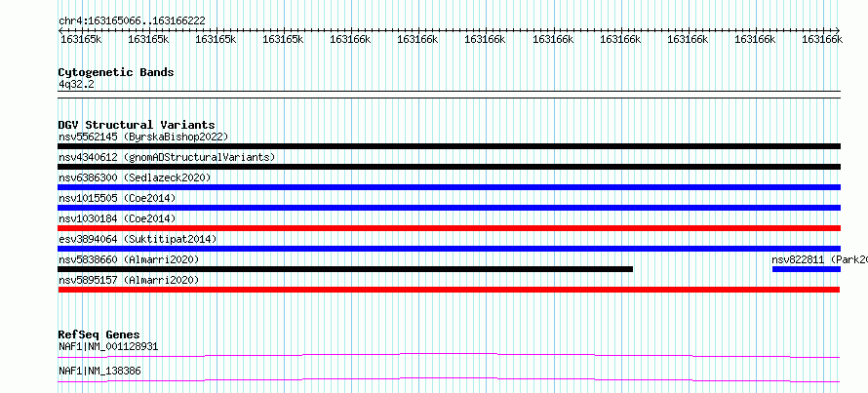The width and height of the screenshot is (868, 393).
Task: Open nsv1015505 (Coe2014) label
Action: click(117, 198)
